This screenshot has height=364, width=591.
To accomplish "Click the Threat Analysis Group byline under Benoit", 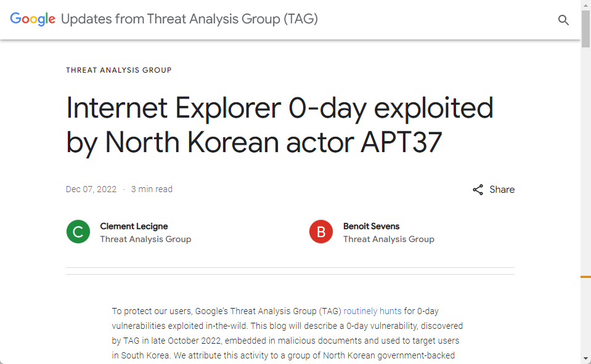I will 389,239.
